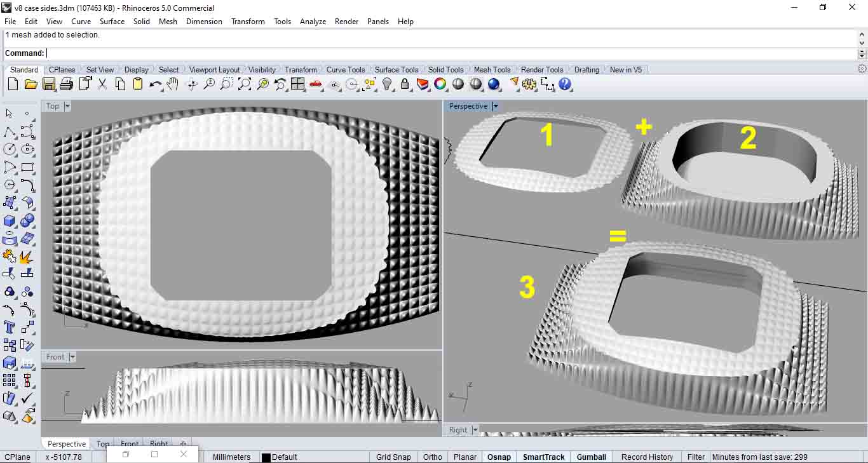Image resolution: width=868 pixels, height=463 pixels.
Task: Click the Top viewport title label
Action: 53,106
